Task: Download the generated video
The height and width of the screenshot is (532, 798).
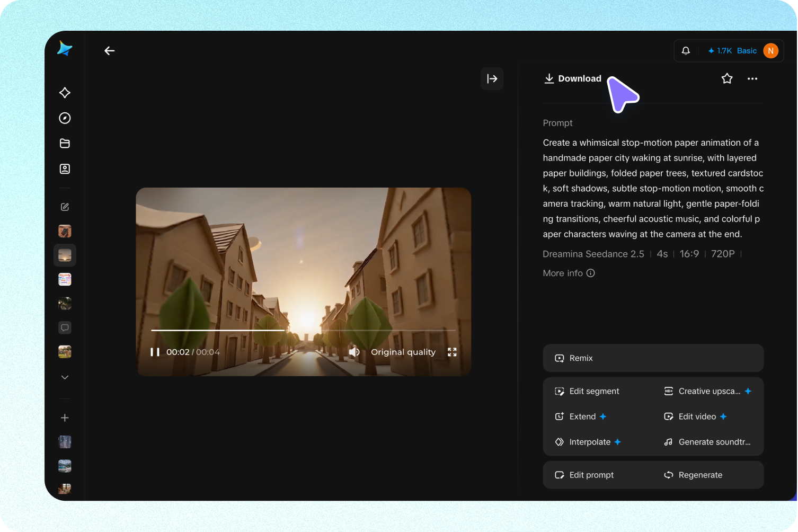Action: tap(573, 79)
